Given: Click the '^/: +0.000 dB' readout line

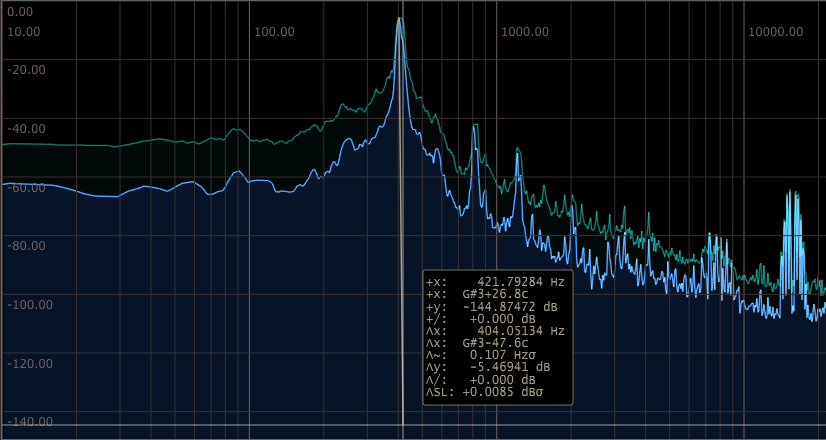Looking at the screenshot, I should click(481, 379).
